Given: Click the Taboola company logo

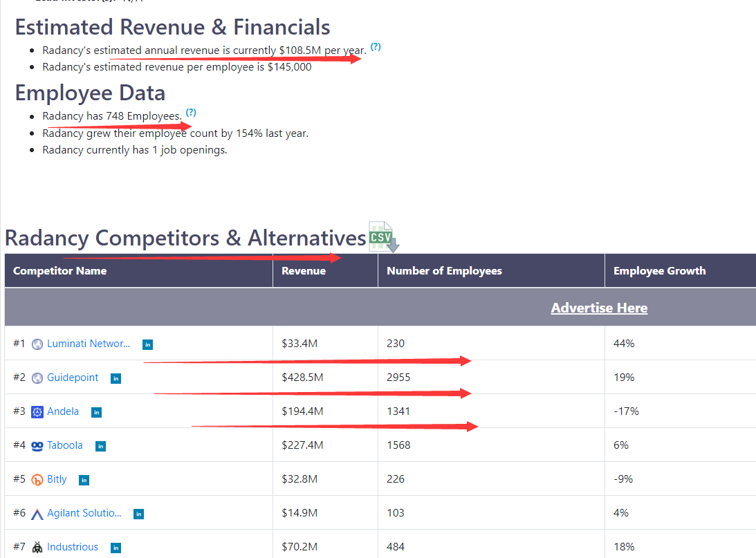Looking at the screenshot, I should [37, 446].
